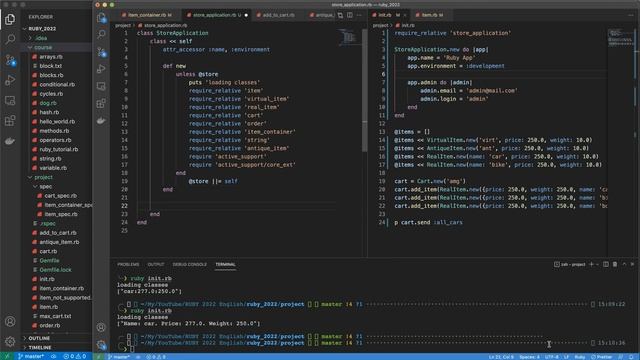
Task: Click errors and warnings count in left status bar
Action: tap(75, 356)
